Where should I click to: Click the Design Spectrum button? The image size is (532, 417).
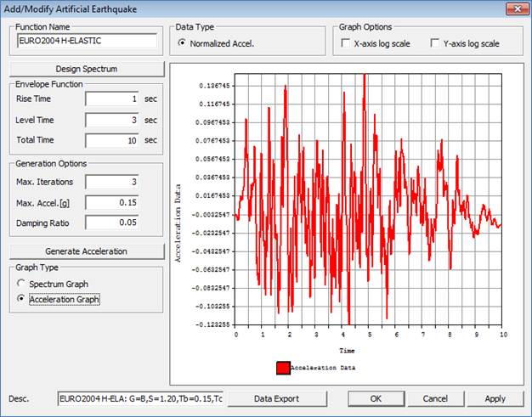(x=86, y=69)
